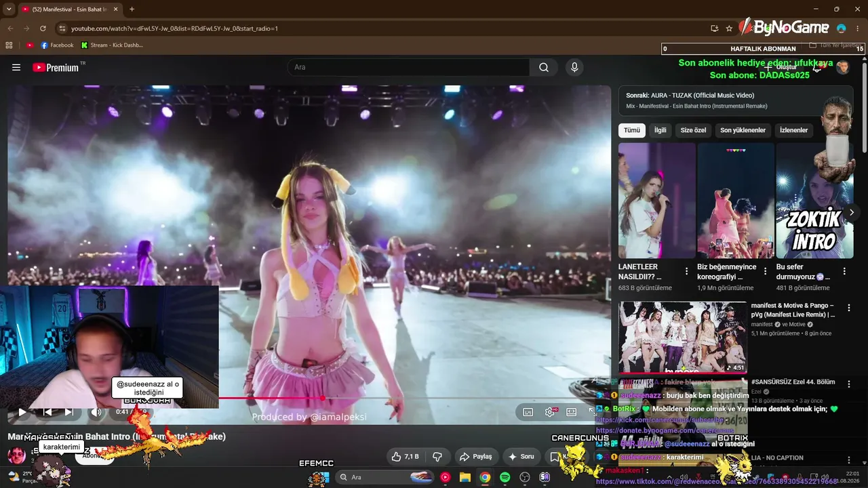Select the İzlenenler filter chip
Screen dimensions: 868x488
(794, 130)
